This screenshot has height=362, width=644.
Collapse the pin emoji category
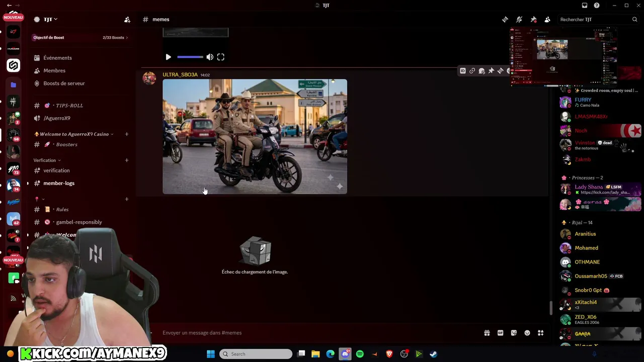coord(39,199)
